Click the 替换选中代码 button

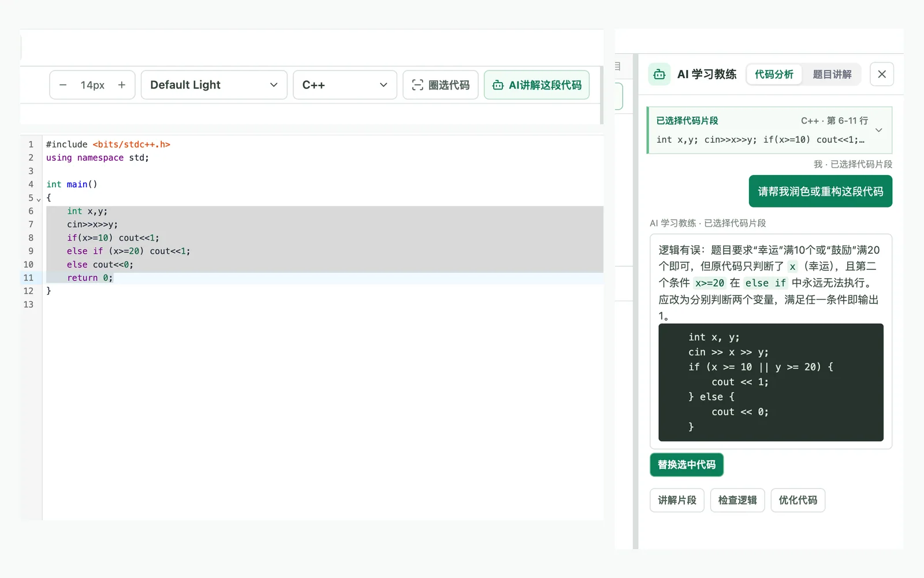[687, 465]
